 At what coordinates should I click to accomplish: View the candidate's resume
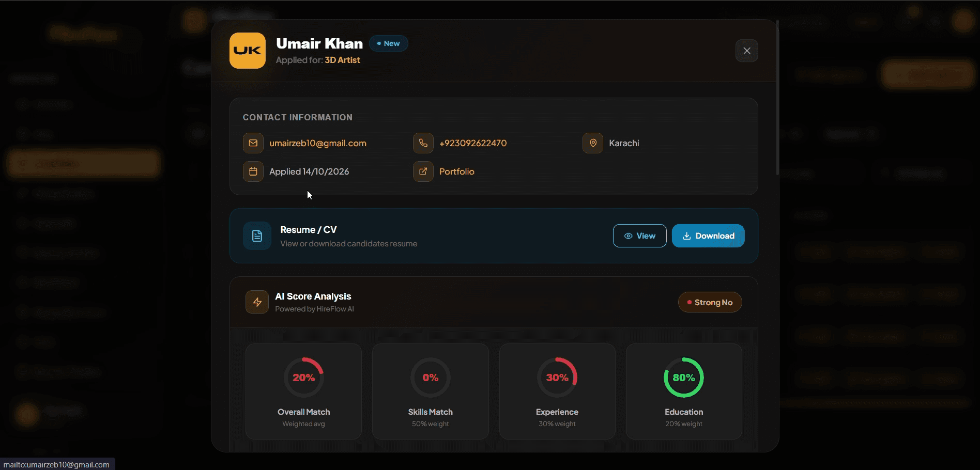tap(640, 236)
